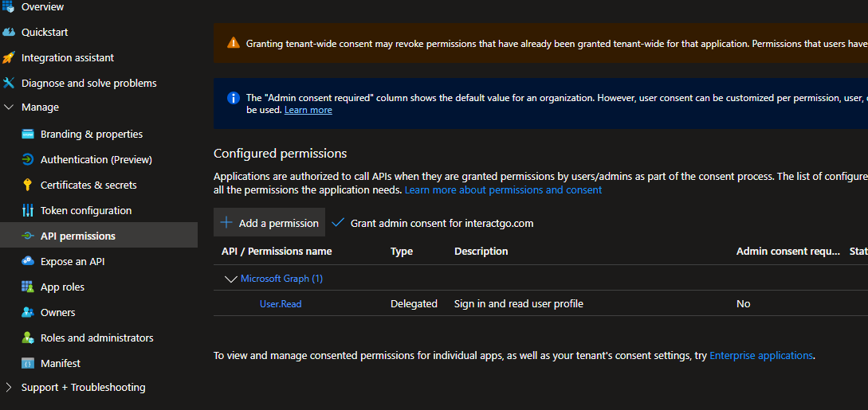Grant admin consent for interactgo.com
This screenshot has width=868, height=410.
point(432,223)
